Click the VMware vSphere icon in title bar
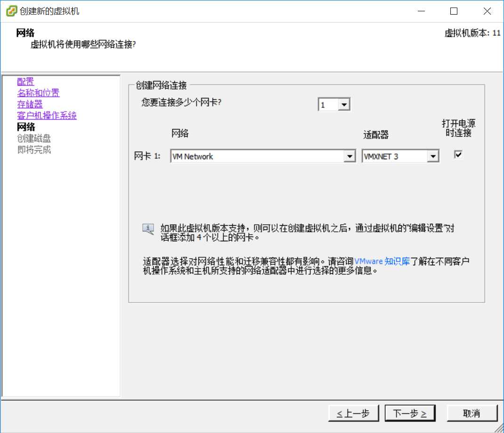This screenshot has height=433, width=504. [x=12, y=11]
